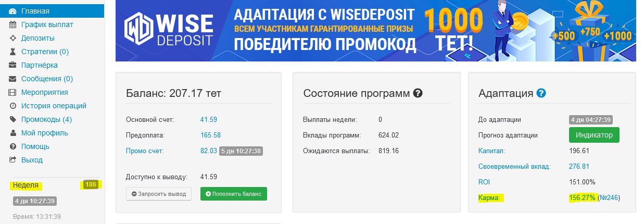The height and width of the screenshot is (224, 644).
Task: Click the WiseDeposit promo banner
Action: coord(375,31)
